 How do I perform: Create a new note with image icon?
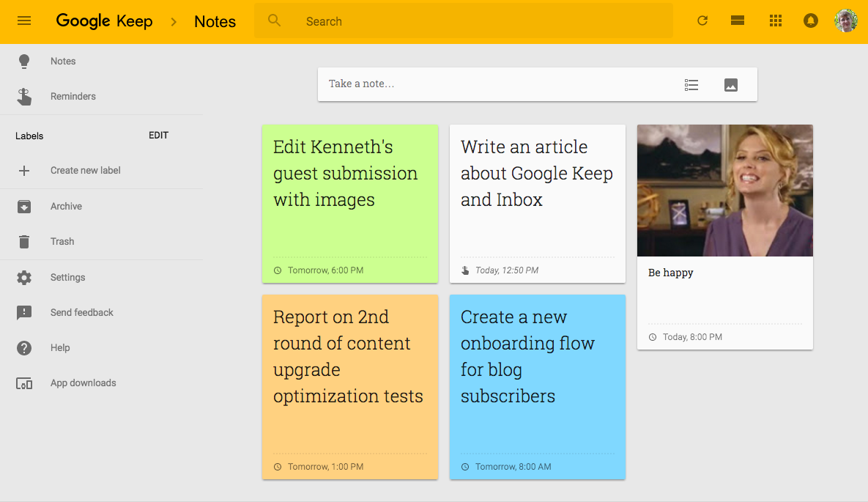click(x=730, y=85)
